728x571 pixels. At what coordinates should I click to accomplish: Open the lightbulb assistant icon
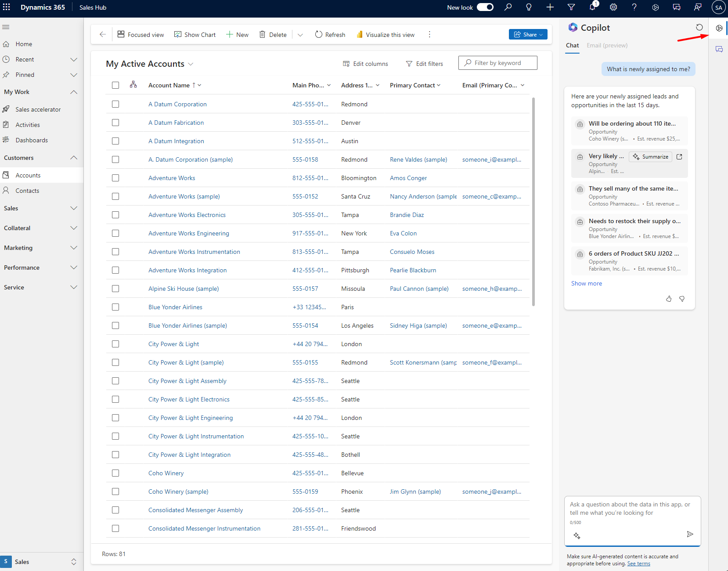click(529, 7)
